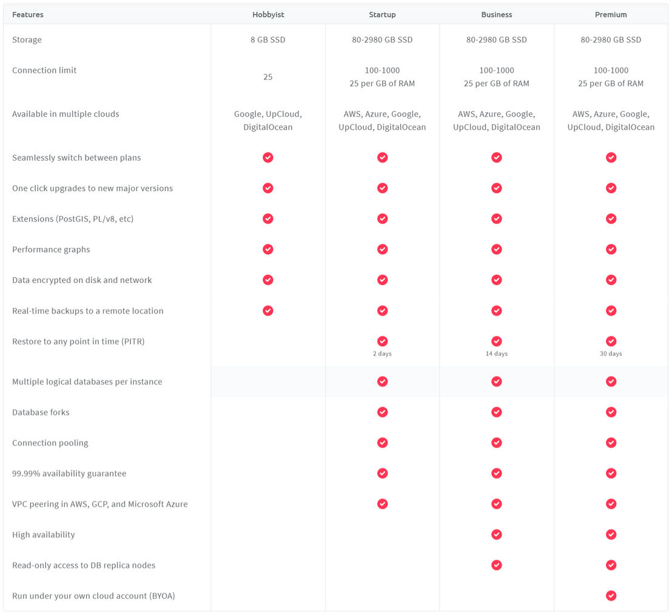Click Premium checkmark for Multiple logical databases
This screenshot has height=616, width=672.
coord(611,381)
